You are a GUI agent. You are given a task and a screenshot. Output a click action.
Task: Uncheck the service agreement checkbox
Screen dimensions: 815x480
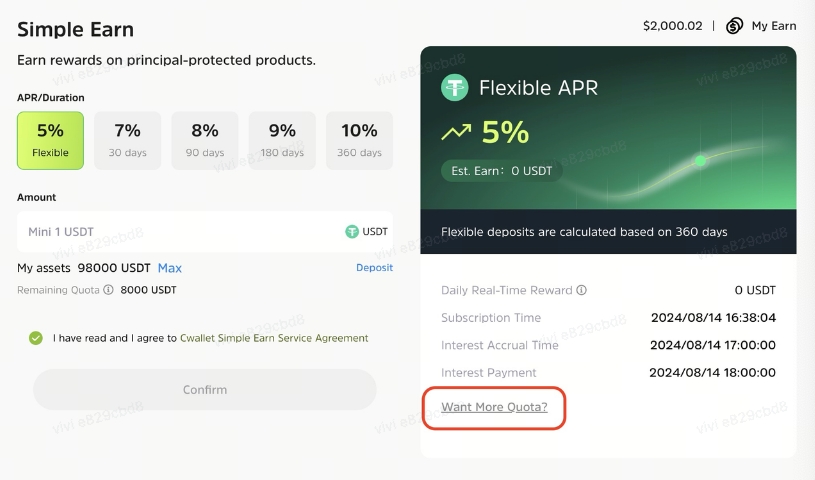(36, 338)
